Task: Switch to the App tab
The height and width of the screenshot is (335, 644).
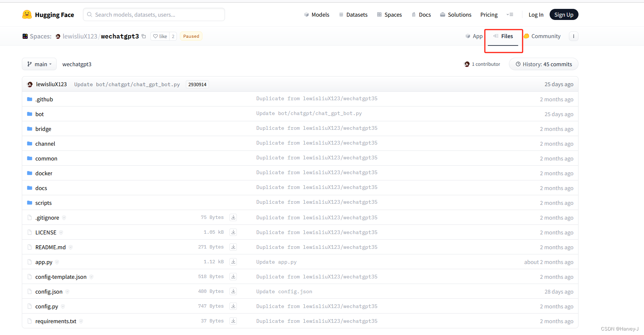Action: [x=474, y=36]
